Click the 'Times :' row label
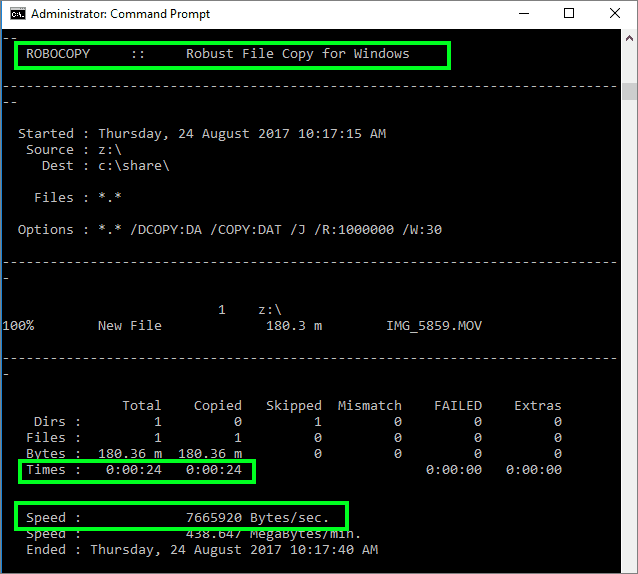638x574 pixels. (x=53, y=470)
